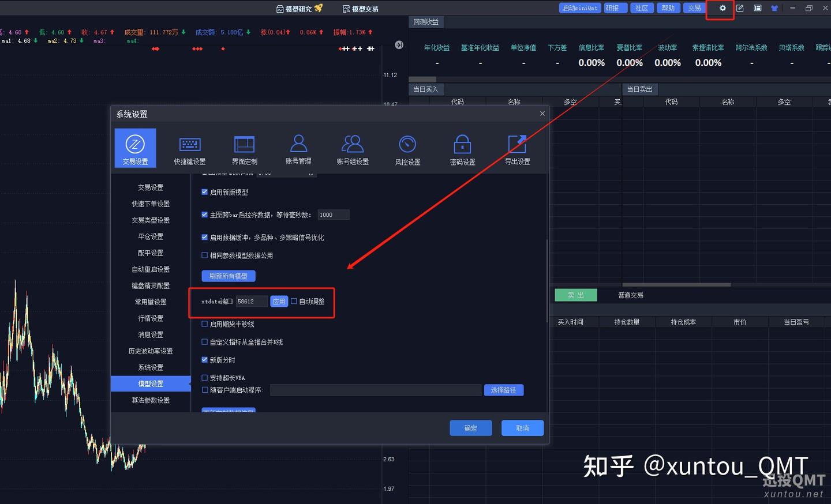Check the 支持超长VBA option
The image size is (831, 504).
[x=205, y=378]
